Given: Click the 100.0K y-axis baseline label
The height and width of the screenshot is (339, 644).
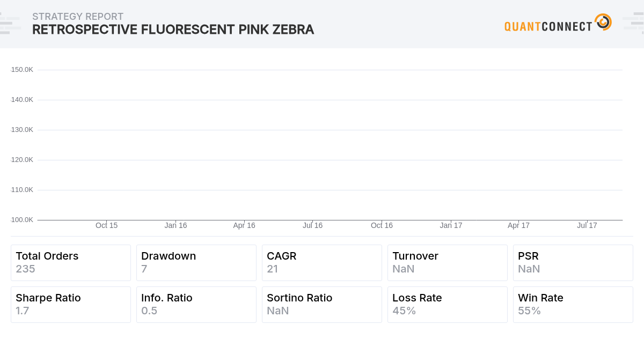Looking at the screenshot, I should click(x=22, y=220).
